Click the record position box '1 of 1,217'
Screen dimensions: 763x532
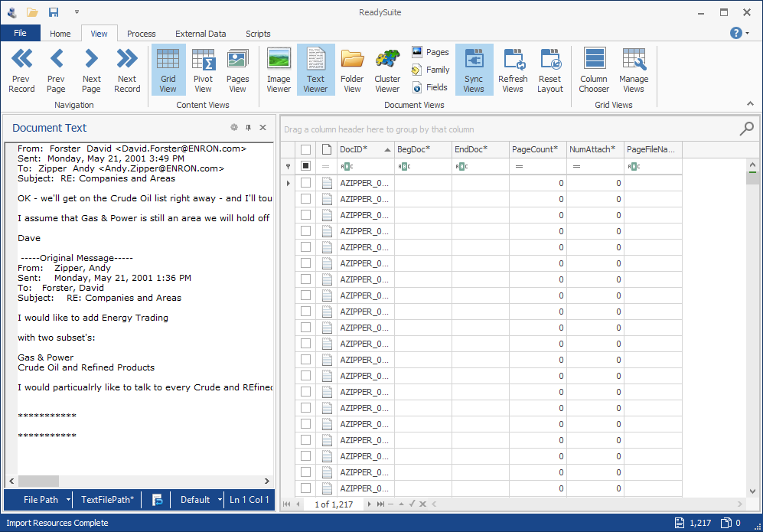coord(334,504)
